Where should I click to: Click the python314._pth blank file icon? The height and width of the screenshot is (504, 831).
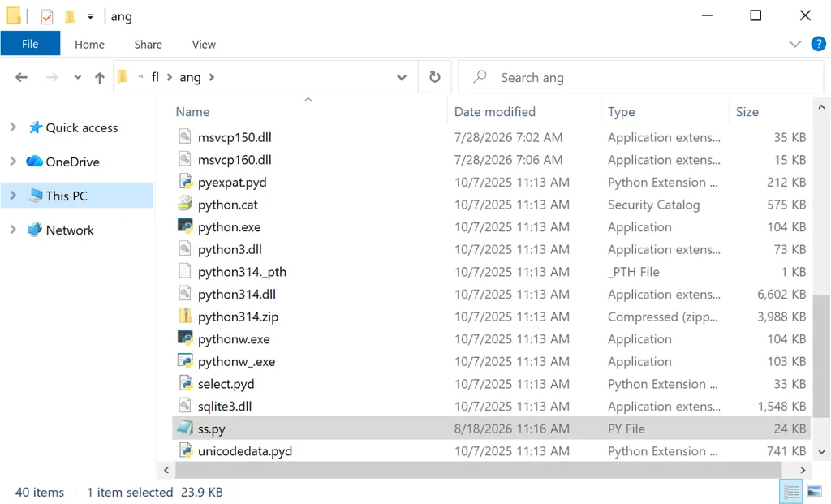click(184, 271)
